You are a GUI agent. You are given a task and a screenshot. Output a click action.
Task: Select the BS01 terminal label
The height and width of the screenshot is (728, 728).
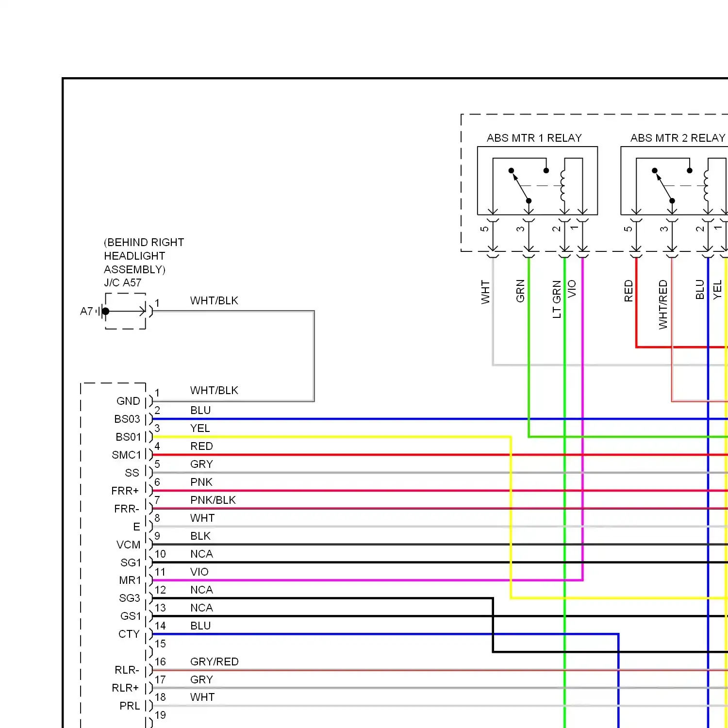tap(128, 437)
